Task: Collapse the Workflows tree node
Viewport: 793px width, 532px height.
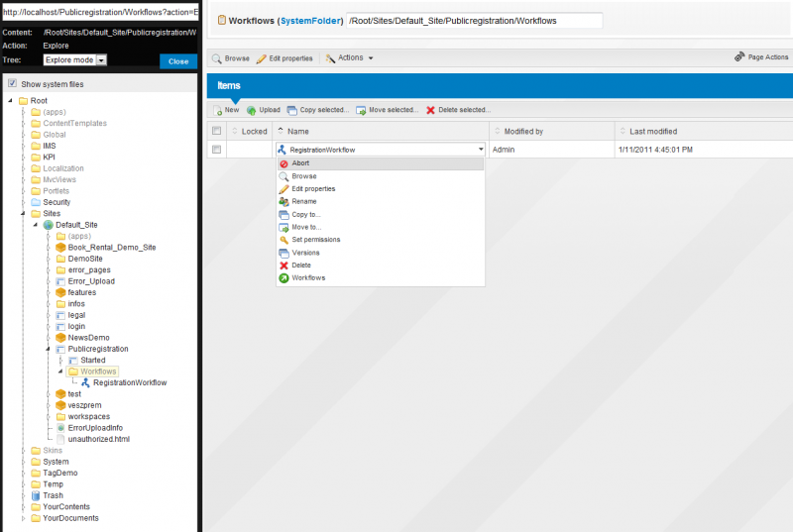Action: [60, 372]
